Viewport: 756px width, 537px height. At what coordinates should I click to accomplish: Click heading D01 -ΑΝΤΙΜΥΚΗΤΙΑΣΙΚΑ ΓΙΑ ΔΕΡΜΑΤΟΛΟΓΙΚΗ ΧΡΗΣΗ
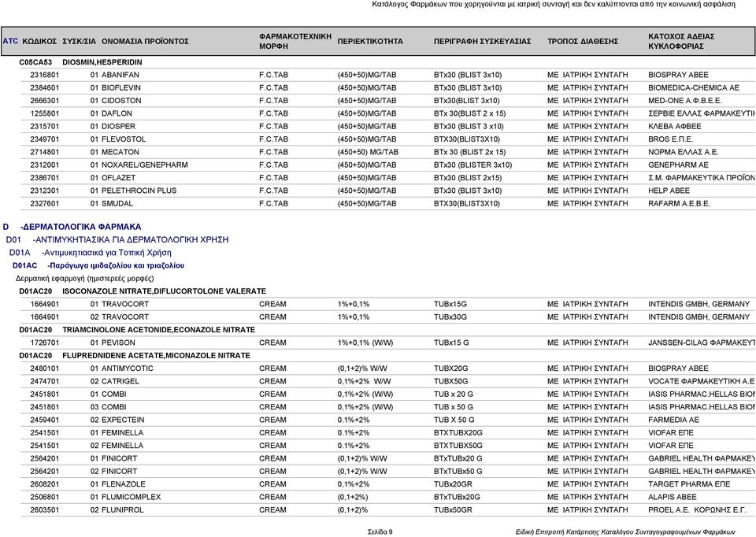point(117,239)
